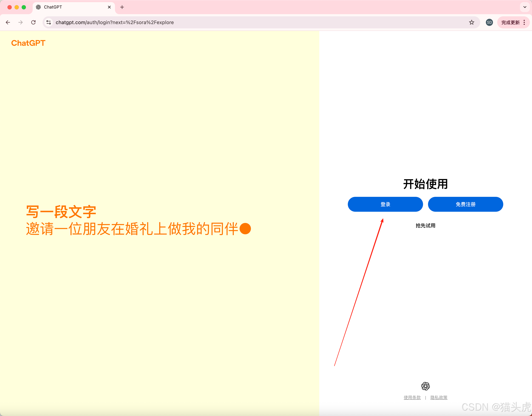Close the ChatGPT tab

[x=109, y=7]
